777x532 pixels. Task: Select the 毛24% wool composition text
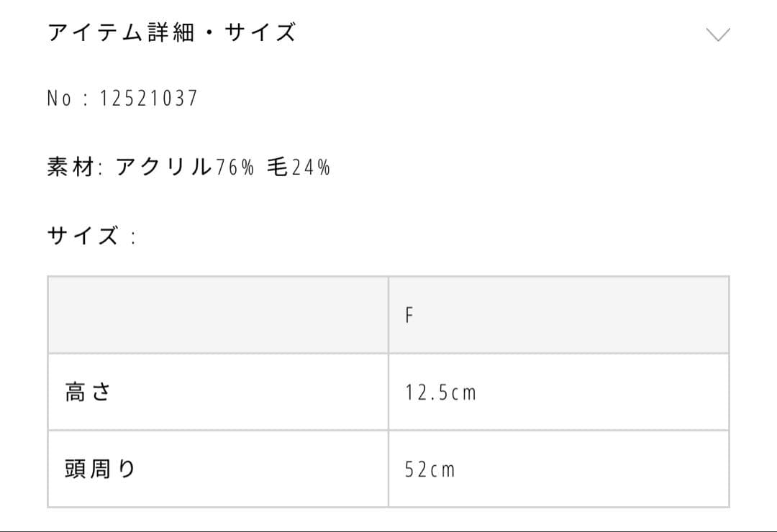[x=298, y=168]
